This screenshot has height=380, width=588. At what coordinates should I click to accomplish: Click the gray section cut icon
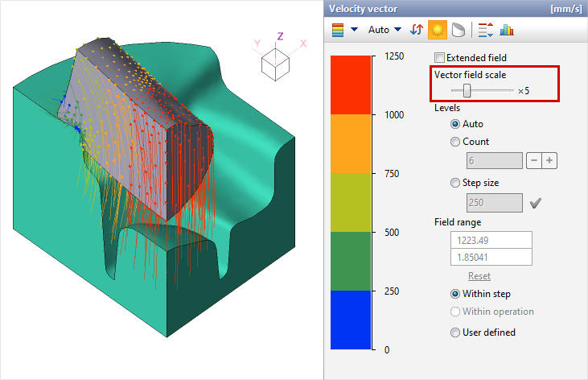point(457,30)
